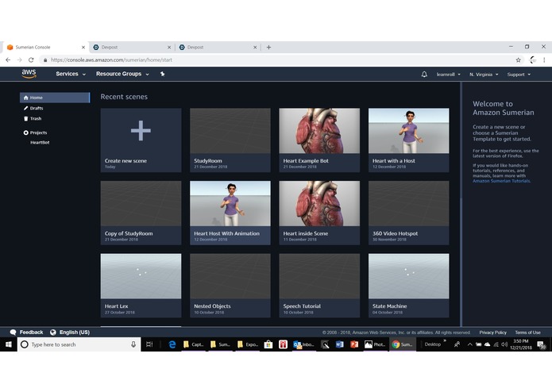Bookmark this page with the star
Viewport: 552px width, 392px height.
[x=518, y=60]
